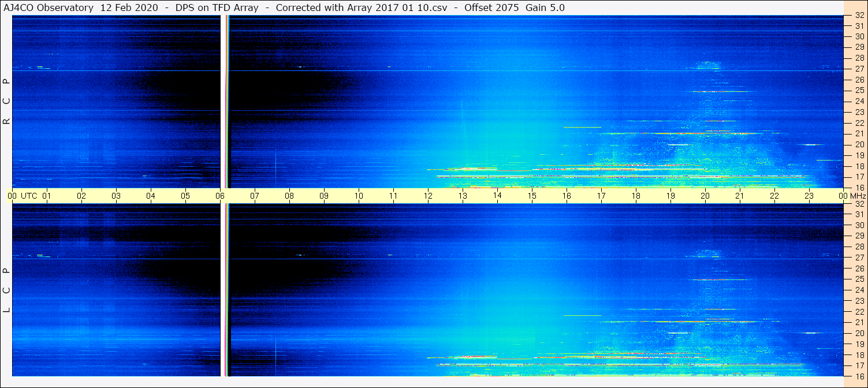Pick the 16 MHz label on LCP frequency axis

[859, 376]
